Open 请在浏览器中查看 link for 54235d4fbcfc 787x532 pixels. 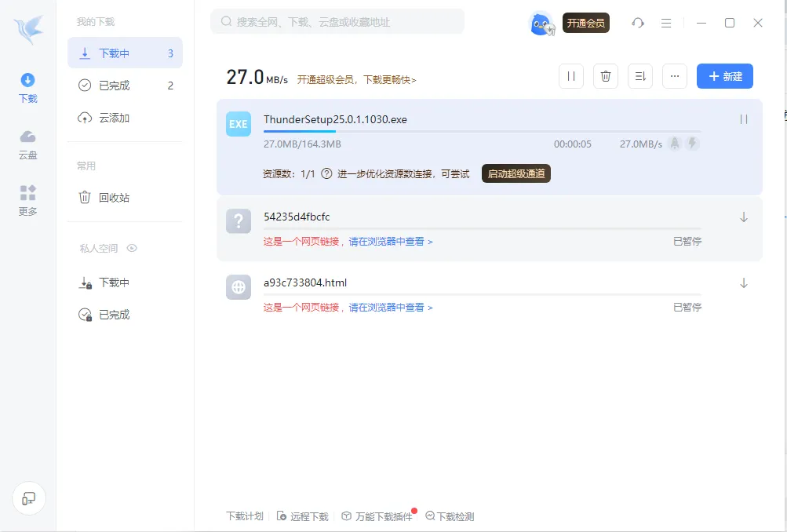tap(391, 242)
